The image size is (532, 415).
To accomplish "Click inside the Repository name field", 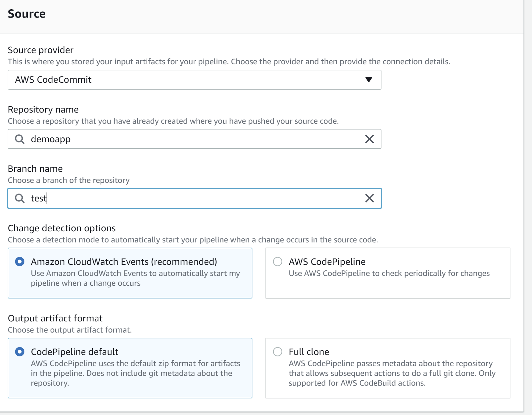I will (194, 139).
